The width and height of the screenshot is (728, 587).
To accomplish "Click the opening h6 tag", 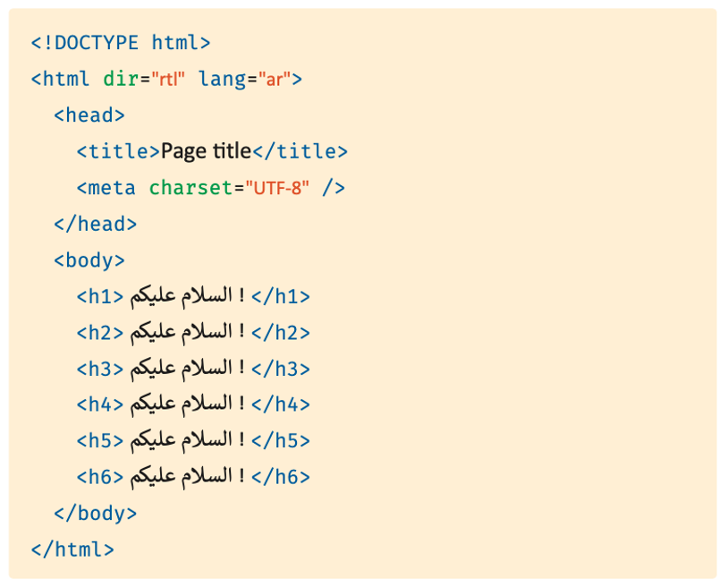I will (x=100, y=476).
